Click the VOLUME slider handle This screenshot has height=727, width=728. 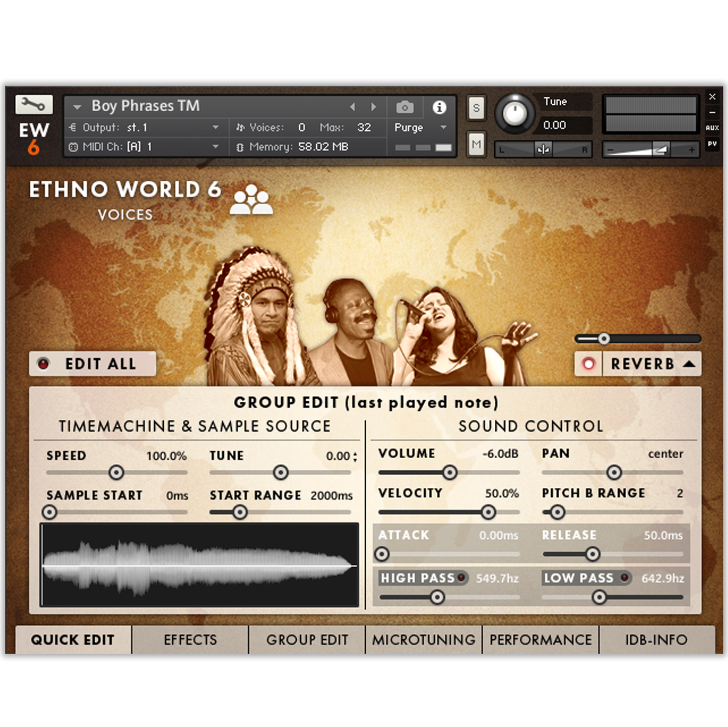450,472
